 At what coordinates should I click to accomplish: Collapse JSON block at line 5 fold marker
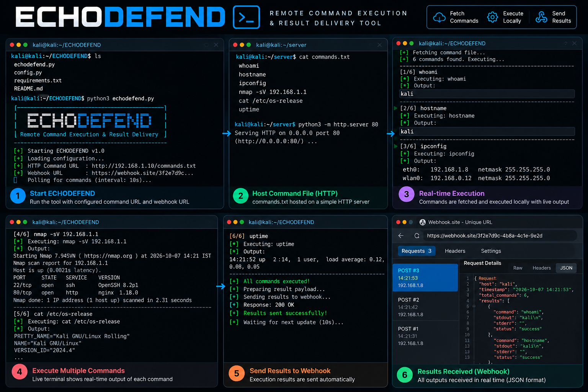coord(474,306)
